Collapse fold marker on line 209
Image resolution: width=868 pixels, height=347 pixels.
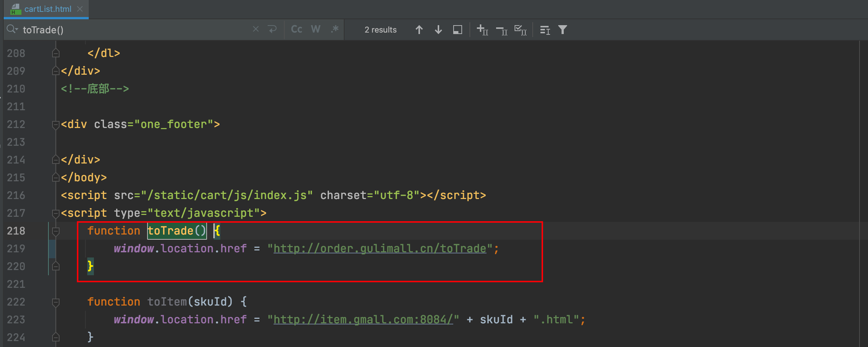coord(56,71)
